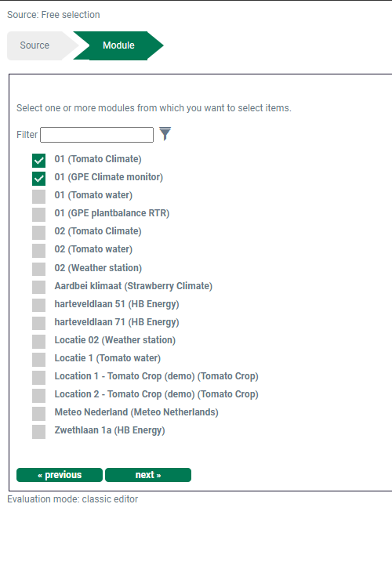
Task: Tick harteveldlaan 51 (HB Energy) checkbox
Action: 39,305
